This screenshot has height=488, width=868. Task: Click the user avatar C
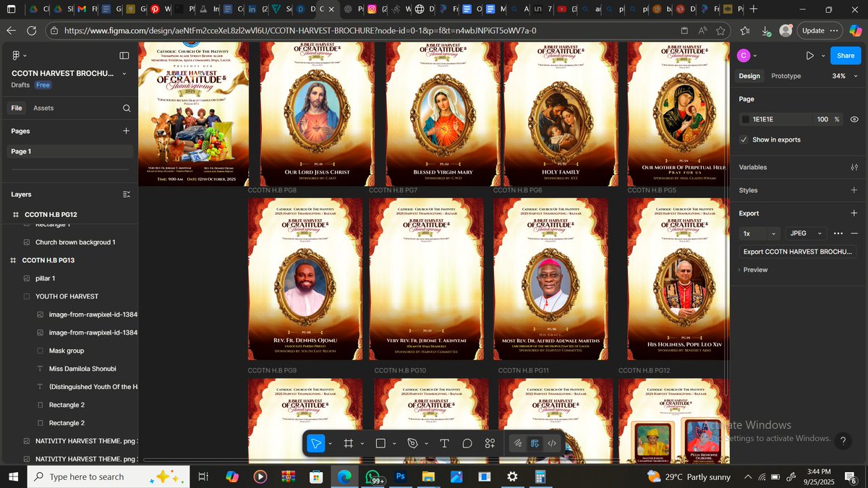coord(743,56)
